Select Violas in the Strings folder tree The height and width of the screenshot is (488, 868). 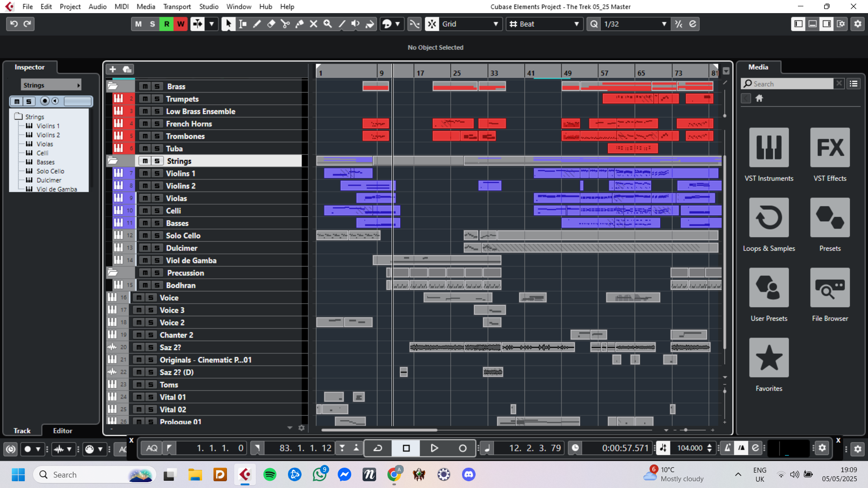pyautogui.click(x=45, y=144)
